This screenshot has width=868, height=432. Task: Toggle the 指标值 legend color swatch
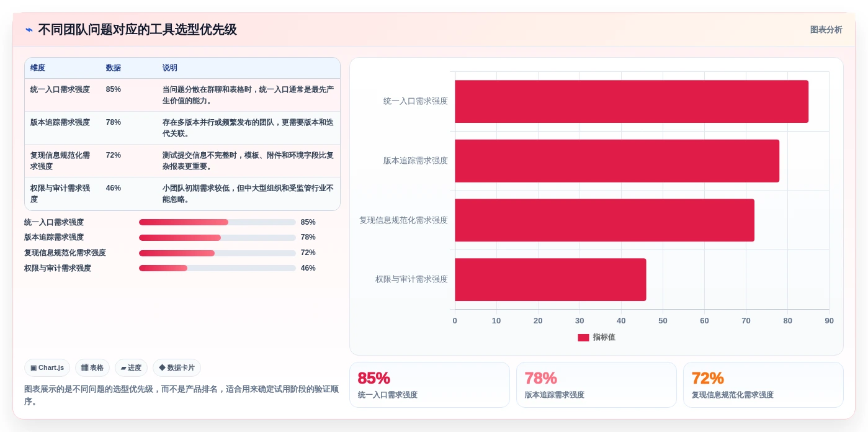[583, 338]
